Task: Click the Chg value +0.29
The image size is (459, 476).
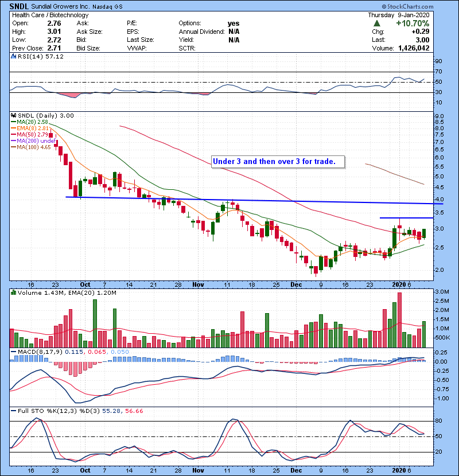Action: [x=421, y=32]
